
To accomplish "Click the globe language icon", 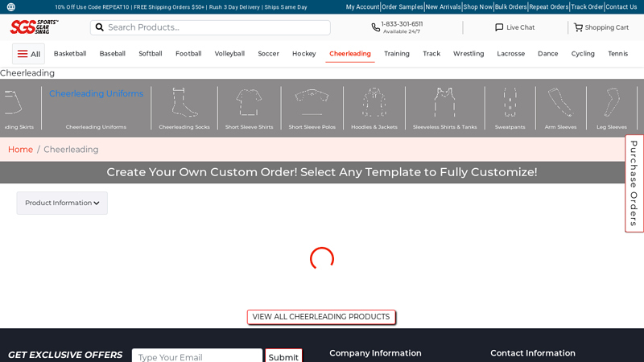I will 11,7.
